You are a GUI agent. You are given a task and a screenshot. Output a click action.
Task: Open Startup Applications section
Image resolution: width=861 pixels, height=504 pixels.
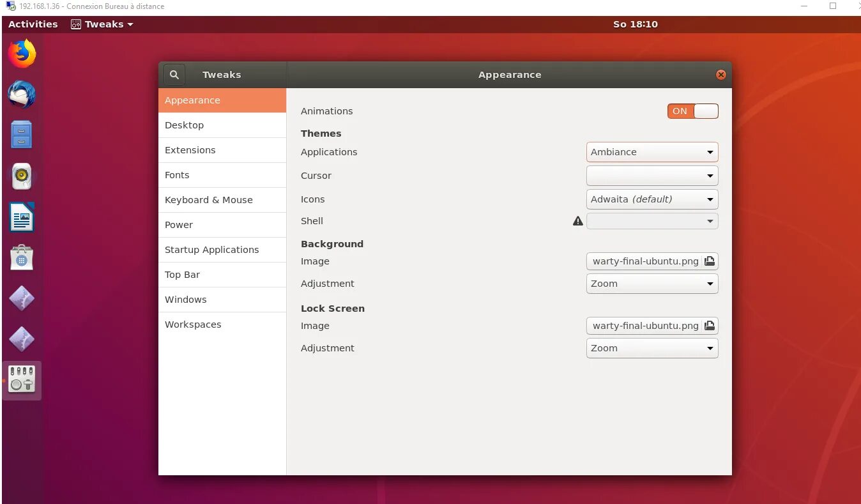pos(222,250)
